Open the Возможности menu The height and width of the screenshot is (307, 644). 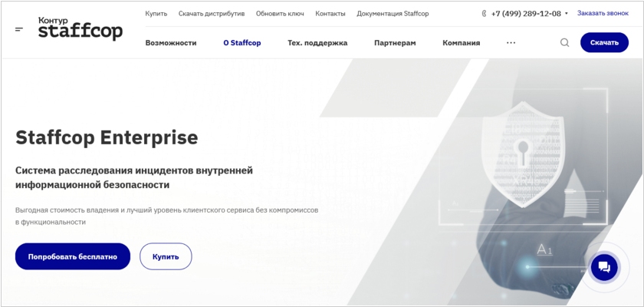click(x=171, y=43)
